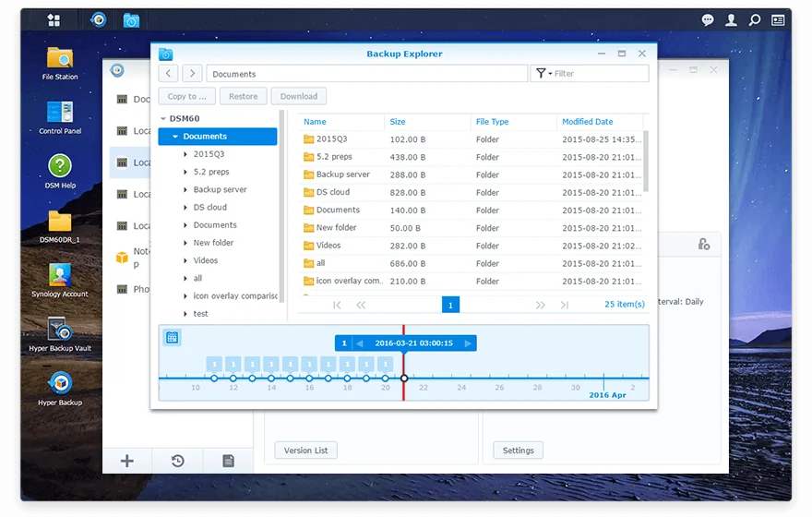812x517 pixels.
Task: Go to next version arrow on timeline
Action: [469, 343]
